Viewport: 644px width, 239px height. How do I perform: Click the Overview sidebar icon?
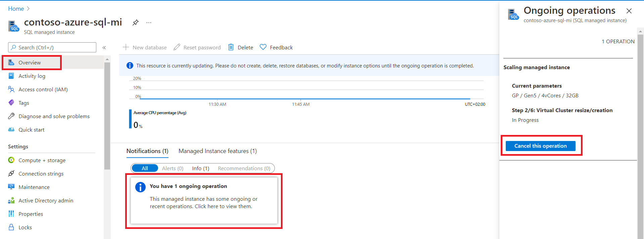coord(11,62)
